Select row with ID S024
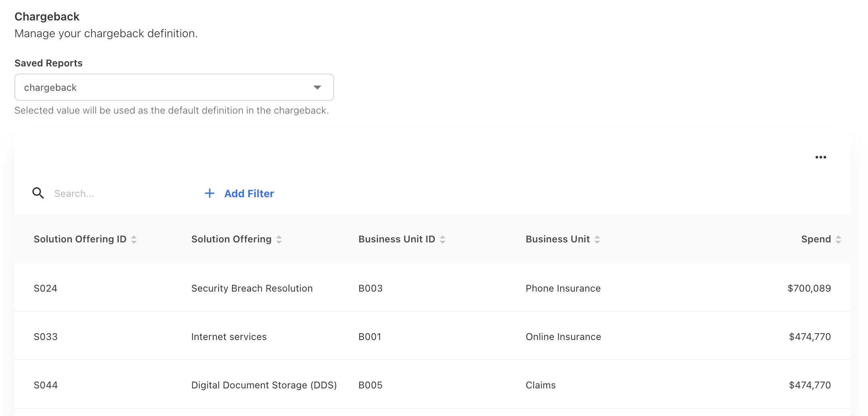Screen dimensions: 868x416 click(46, 288)
